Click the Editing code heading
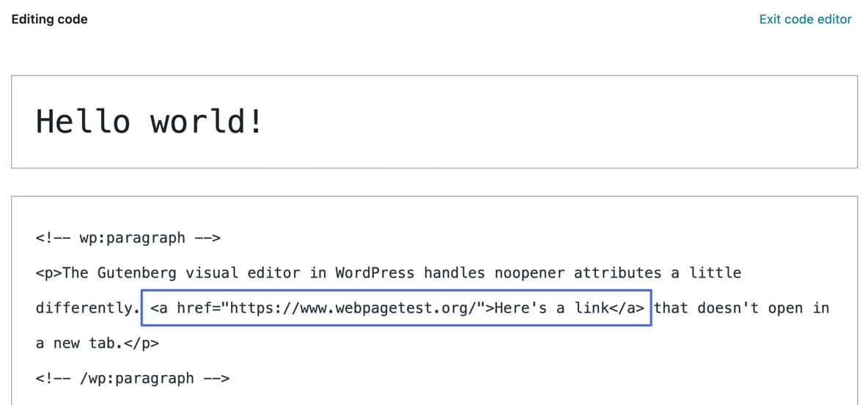The width and height of the screenshot is (868, 405). [x=49, y=20]
